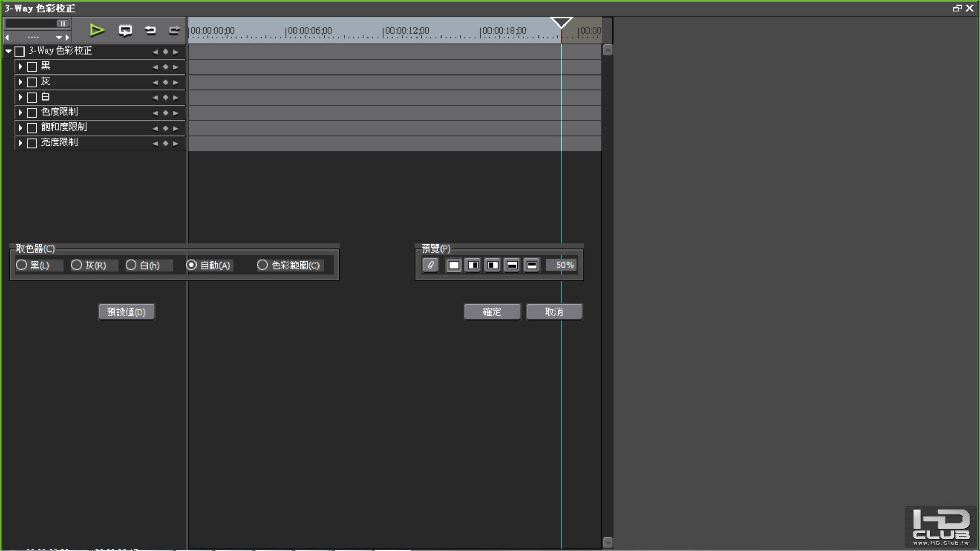This screenshot has width=980, height=551.
Task: Select the eyedropper preview tool
Action: click(430, 265)
